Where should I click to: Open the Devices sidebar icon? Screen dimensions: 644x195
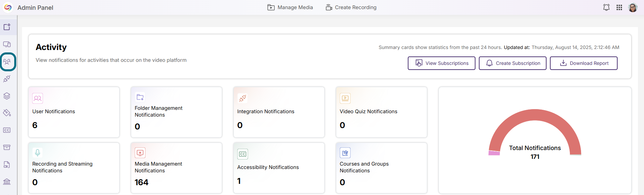tap(7, 44)
